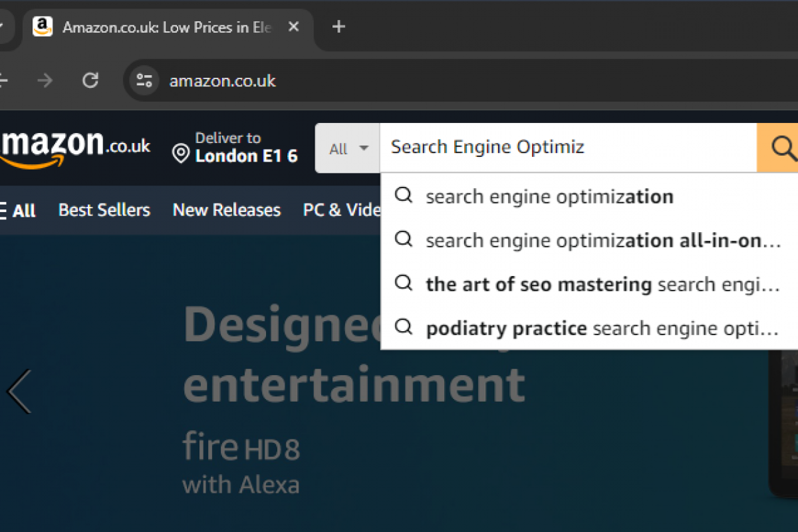Choose suggestion 'search engine optimization'
The image size is (798, 532).
(589, 197)
